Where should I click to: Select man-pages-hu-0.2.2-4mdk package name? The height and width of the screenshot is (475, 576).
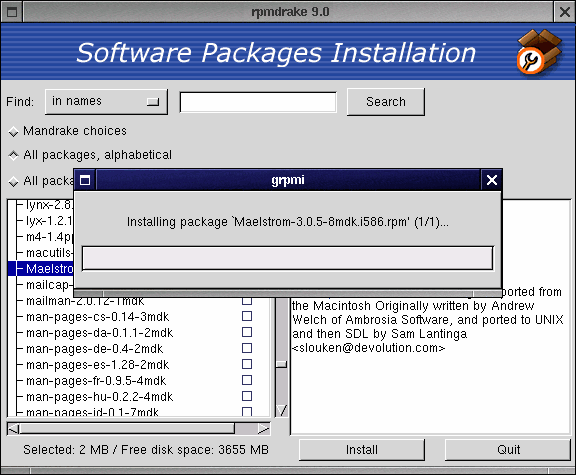(x=100, y=397)
